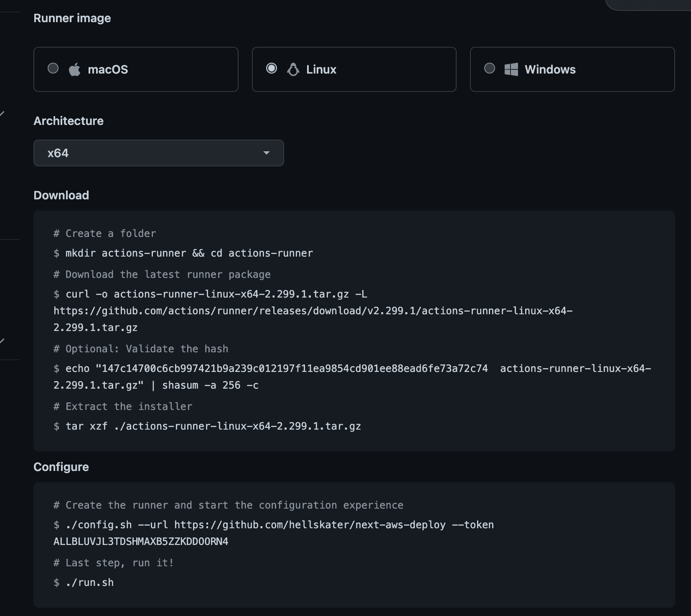Click the ./run.sh command in Configure

point(89,582)
